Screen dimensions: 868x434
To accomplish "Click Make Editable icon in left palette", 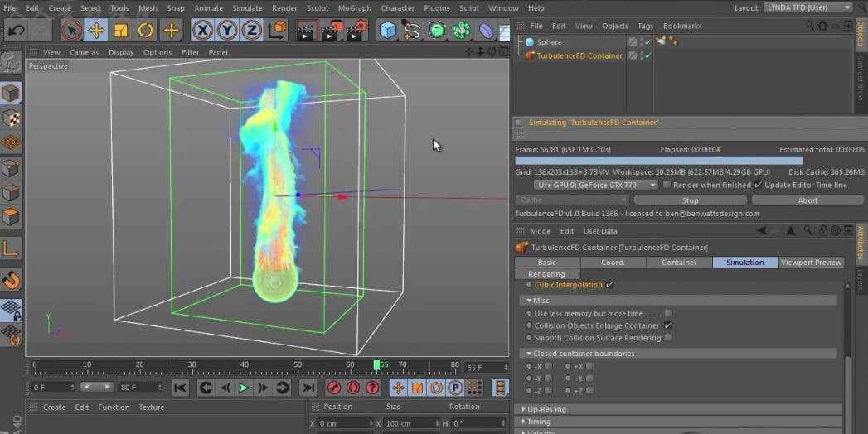I will (x=11, y=62).
